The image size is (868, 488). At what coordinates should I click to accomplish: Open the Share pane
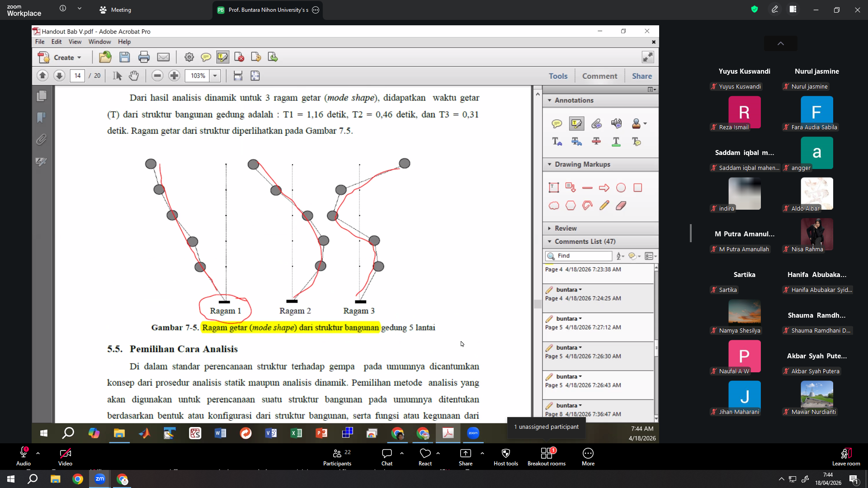tap(642, 76)
